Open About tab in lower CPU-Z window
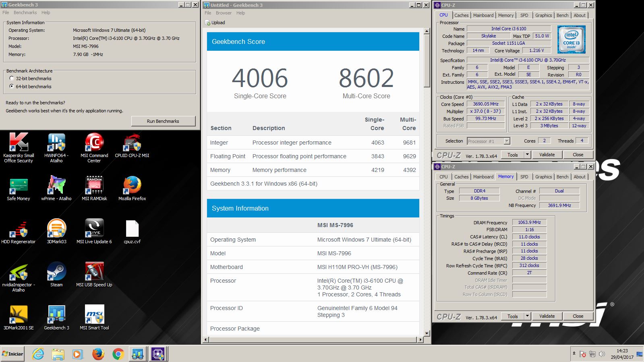 pyautogui.click(x=580, y=177)
